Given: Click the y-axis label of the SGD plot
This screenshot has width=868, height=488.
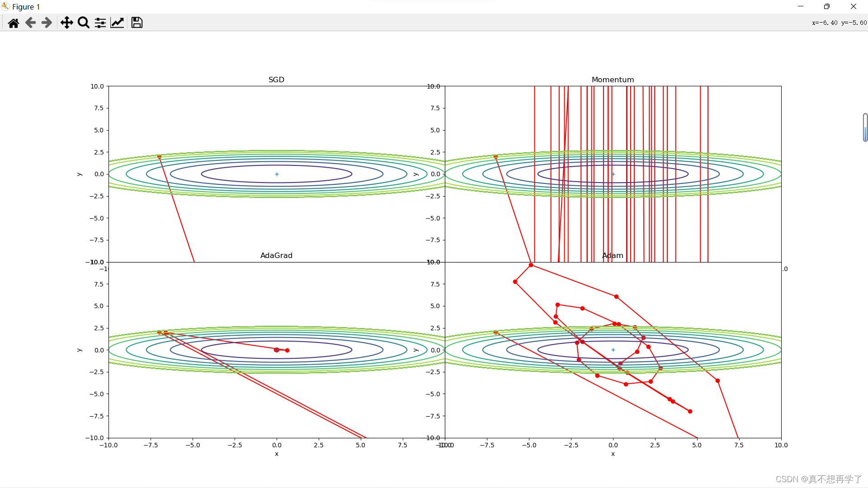Looking at the screenshot, I should pos(79,174).
